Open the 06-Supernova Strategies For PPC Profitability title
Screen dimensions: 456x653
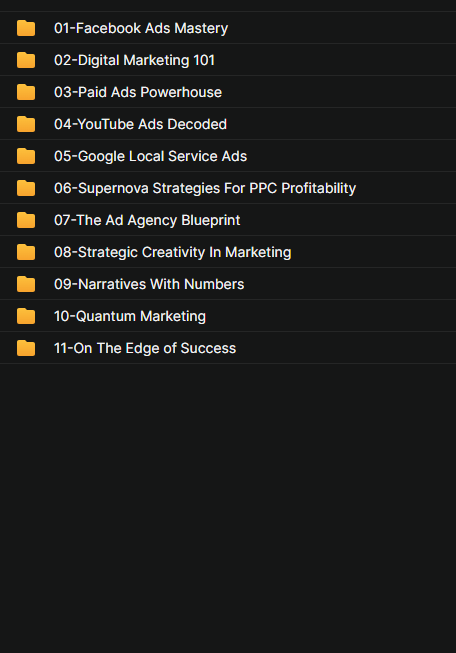205,188
